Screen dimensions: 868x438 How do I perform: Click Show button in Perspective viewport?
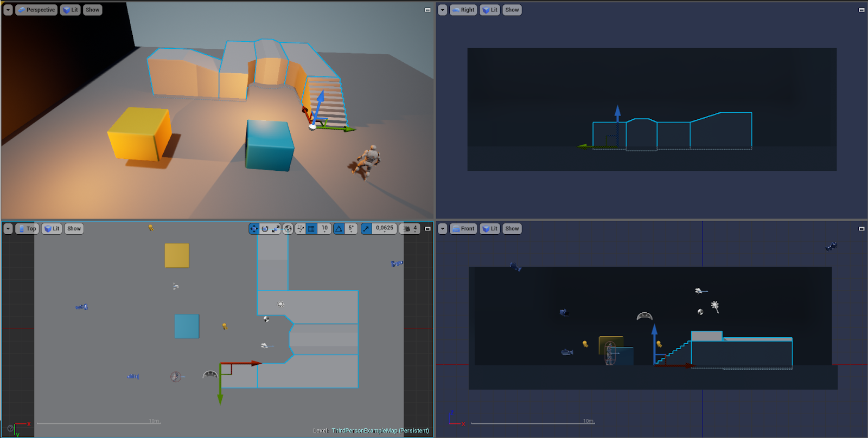tap(92, 10)
